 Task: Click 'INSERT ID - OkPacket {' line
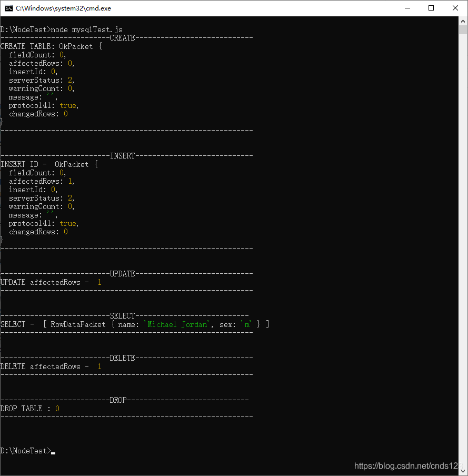point(49,164)
